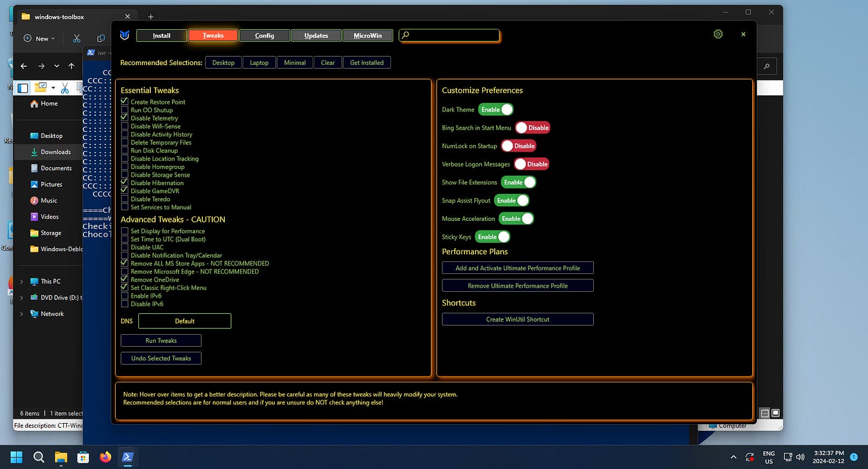
Task: Switch to details view in File Explorer
Action: 765,413
